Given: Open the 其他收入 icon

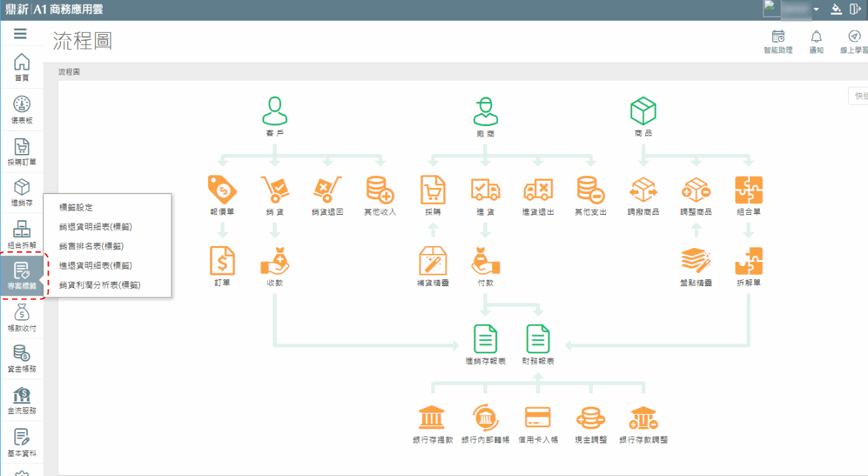Looking at the screenshot, I should (380, 190).
